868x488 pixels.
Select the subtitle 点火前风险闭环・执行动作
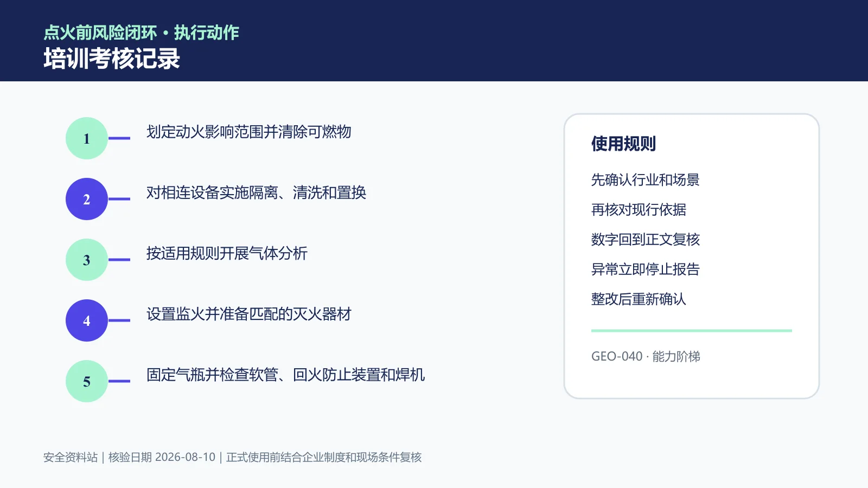[141, 33]
